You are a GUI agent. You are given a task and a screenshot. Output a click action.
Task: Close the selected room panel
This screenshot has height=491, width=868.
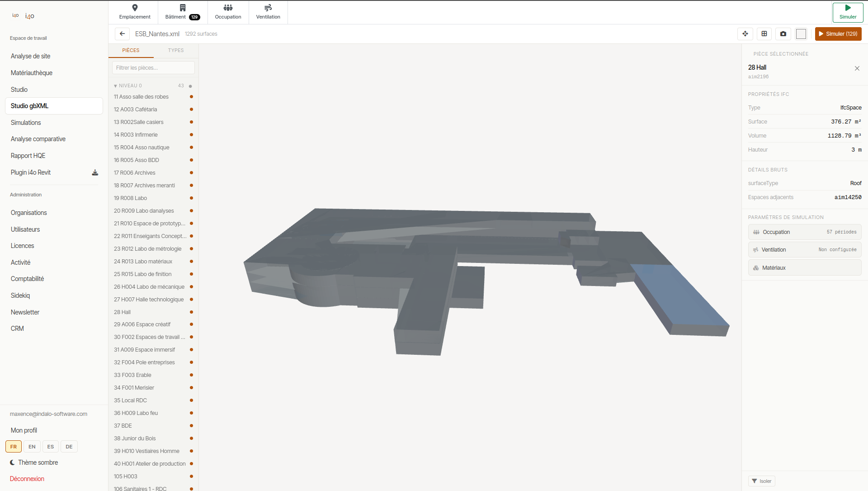coord(857,68)
